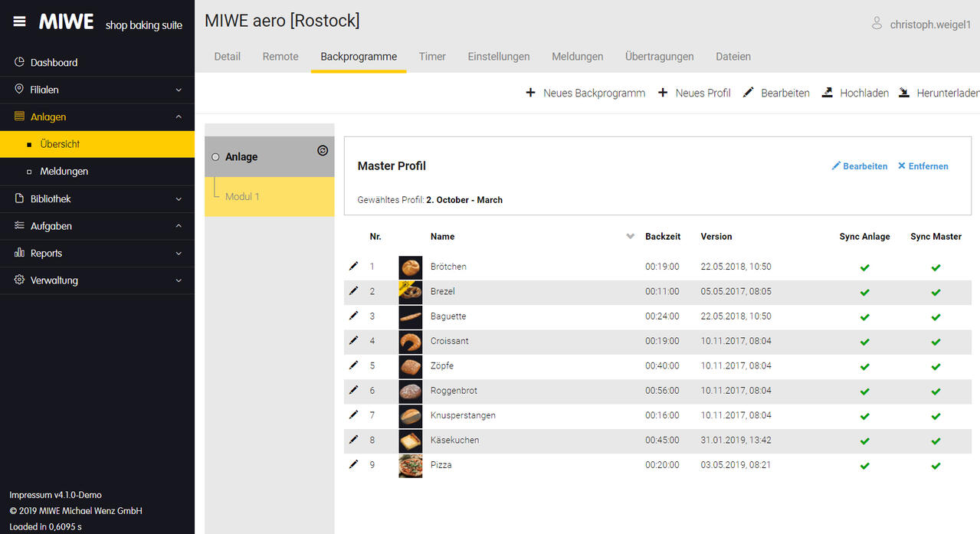Click the user profile icon
The width and height of the screenshot is (980, 534).
click(x=877, y=24)
